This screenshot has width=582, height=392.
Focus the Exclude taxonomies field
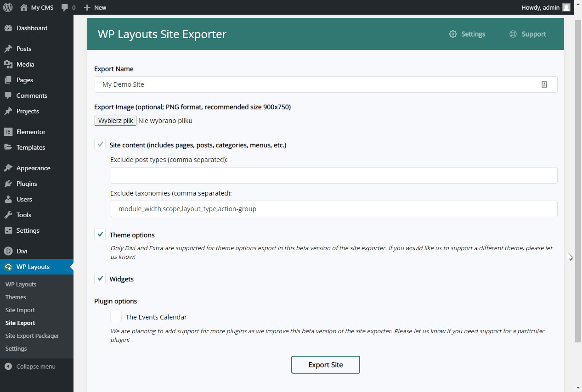coord(334,209)
